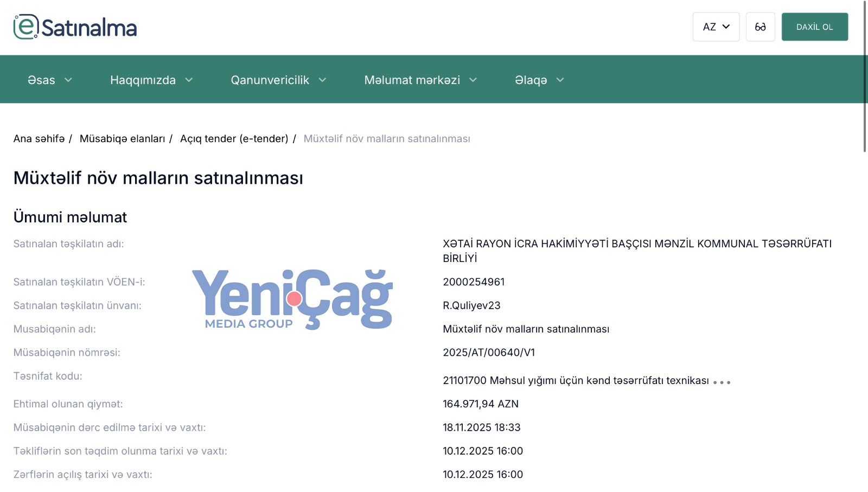The image size is (868, 492).
Task: Expand the Məlumat mərkəzi chevron arrow
Action: [x=473, y=80]
